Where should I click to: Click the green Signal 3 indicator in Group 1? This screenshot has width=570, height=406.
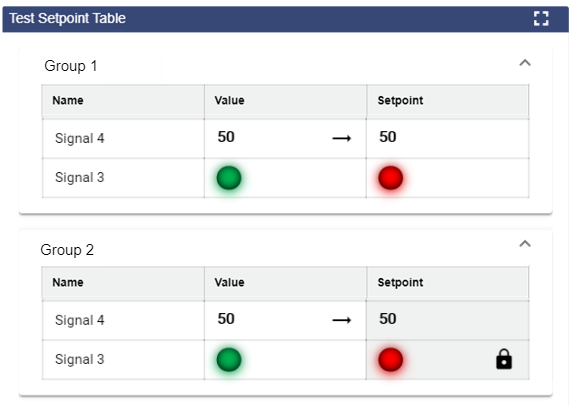229,178
